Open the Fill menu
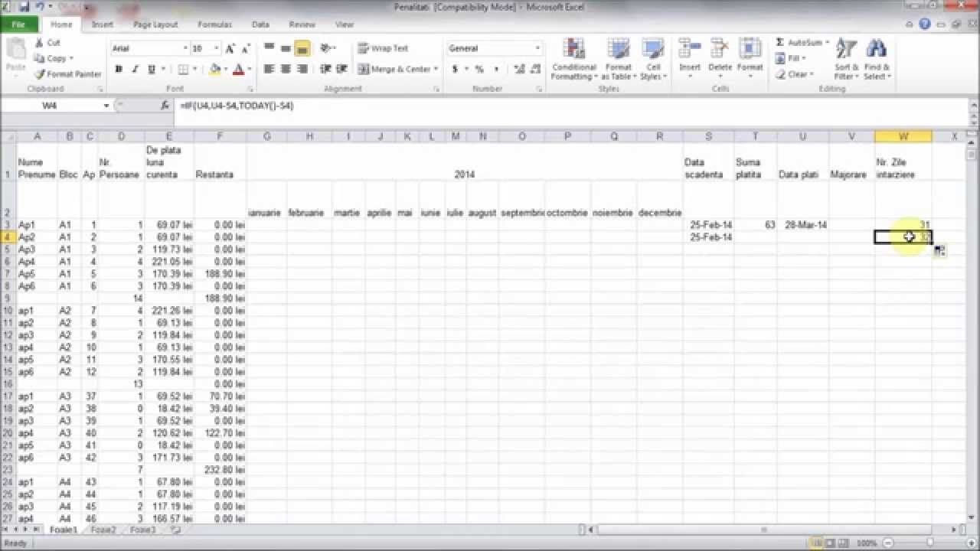 click(789, 58)
